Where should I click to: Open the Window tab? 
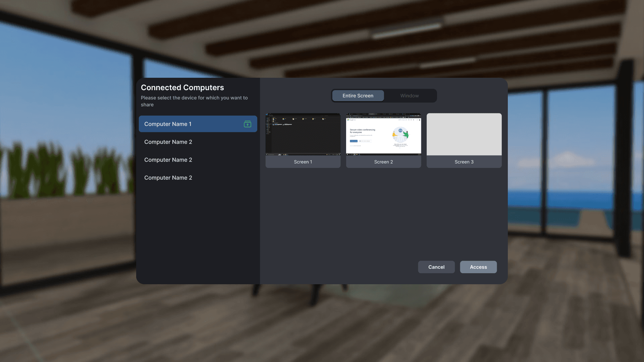pyautogui.click(x=409, y=96)
